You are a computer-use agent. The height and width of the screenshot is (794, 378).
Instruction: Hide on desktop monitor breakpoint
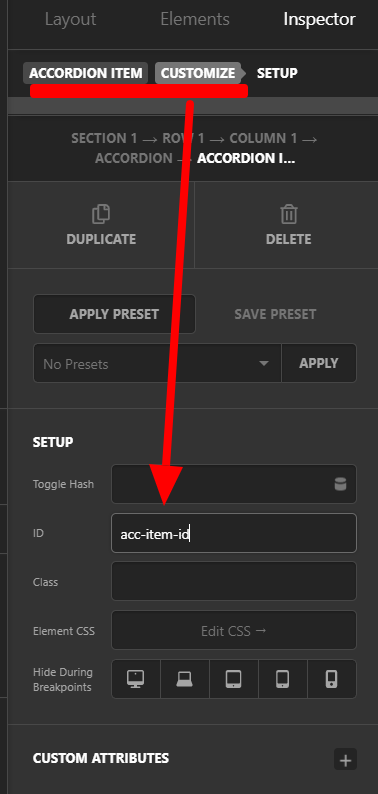coord(135,679)
